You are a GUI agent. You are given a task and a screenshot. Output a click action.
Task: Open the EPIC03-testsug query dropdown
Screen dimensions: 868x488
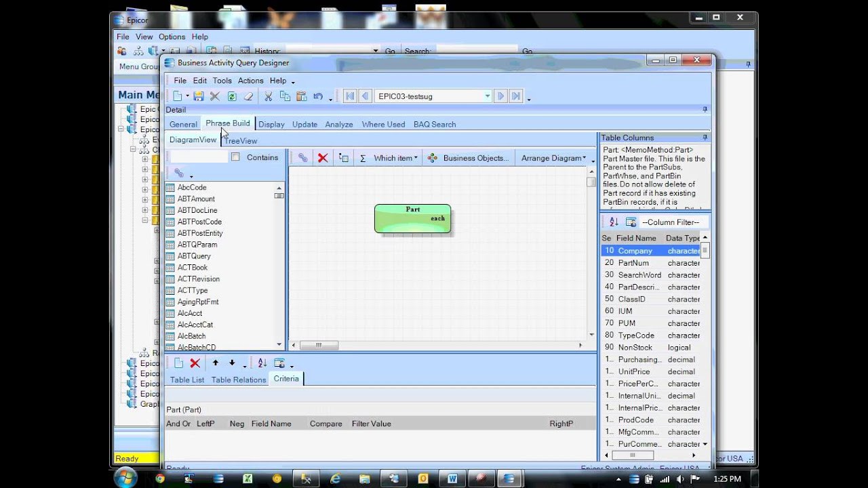click(x=487, y=96)
